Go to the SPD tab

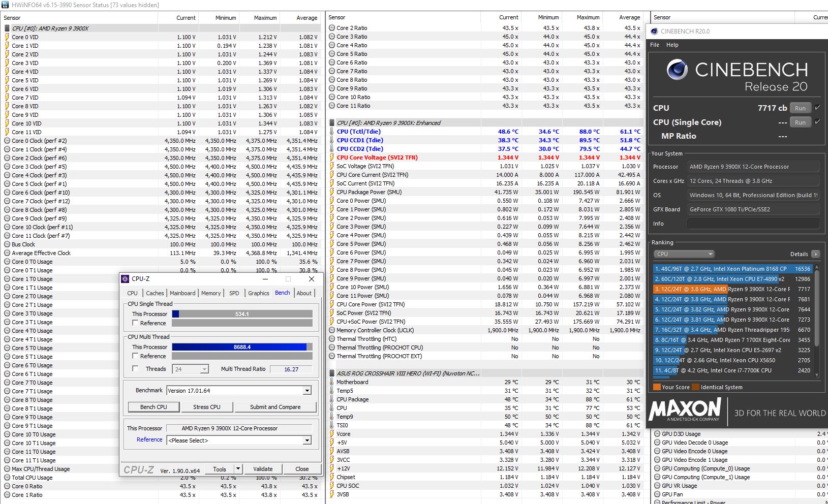234,293
